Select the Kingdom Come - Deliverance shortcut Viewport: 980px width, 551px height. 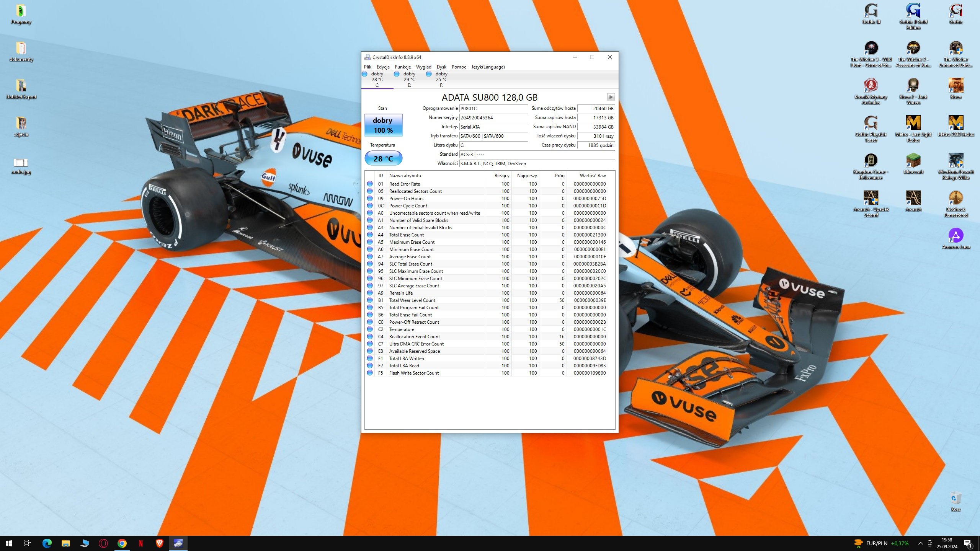(x=871, y=167)
